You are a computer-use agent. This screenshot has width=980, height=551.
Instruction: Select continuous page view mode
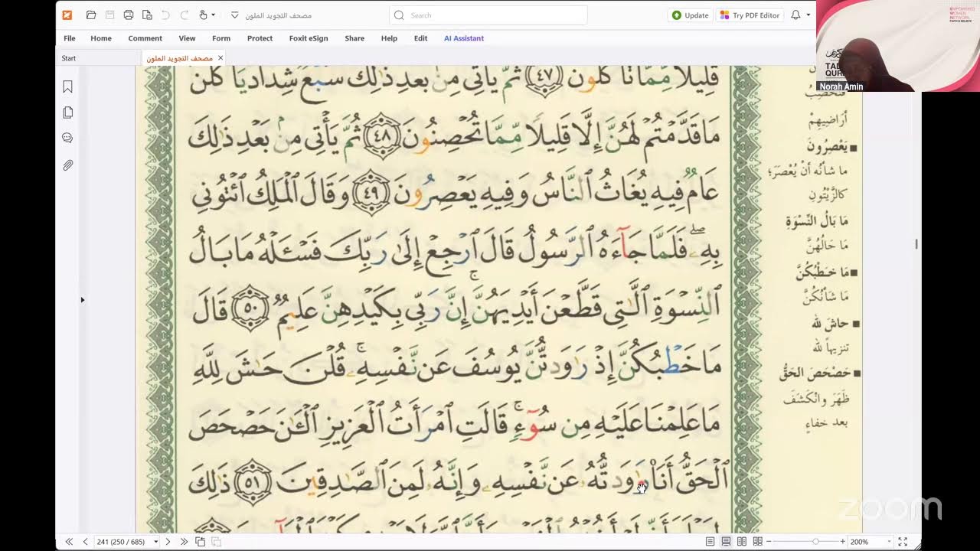tap(726, 542)
